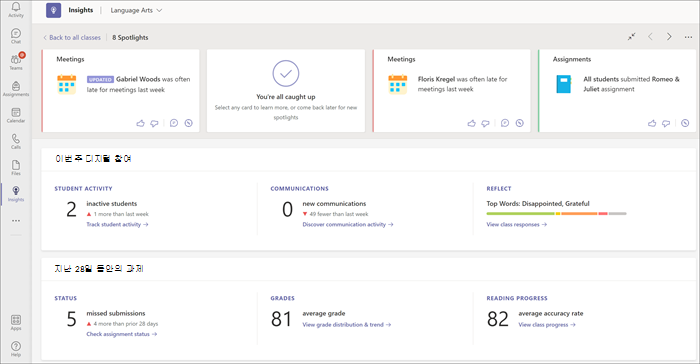Open Activity in the Teams sidebar

pyautogui.click(x=16, y=9)
